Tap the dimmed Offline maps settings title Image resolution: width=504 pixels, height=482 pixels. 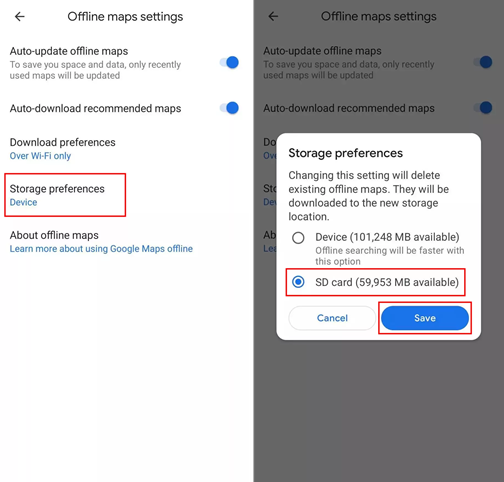pyautogui.click(x=379, y=16)
